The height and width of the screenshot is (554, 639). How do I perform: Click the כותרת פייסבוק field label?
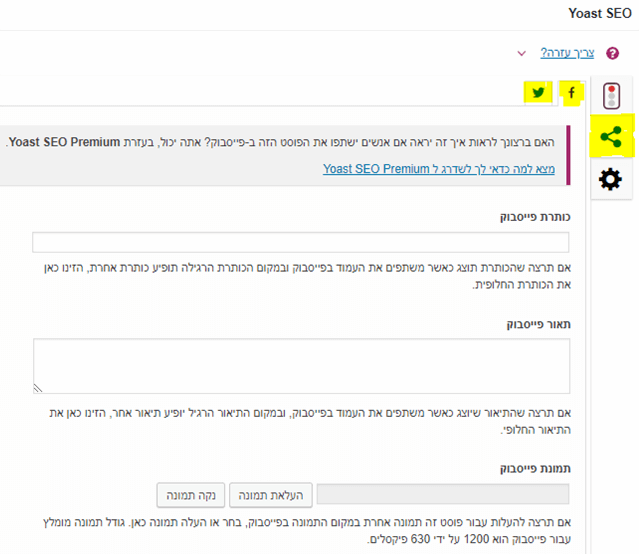coord(535,217)
